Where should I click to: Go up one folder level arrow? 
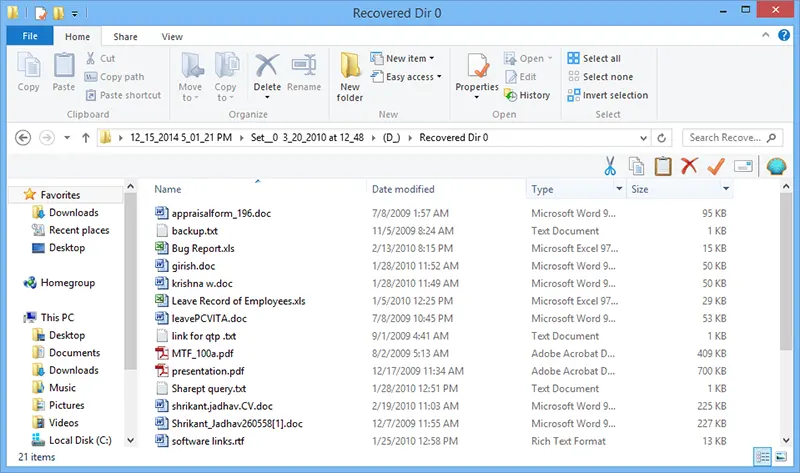click(86, 138)
